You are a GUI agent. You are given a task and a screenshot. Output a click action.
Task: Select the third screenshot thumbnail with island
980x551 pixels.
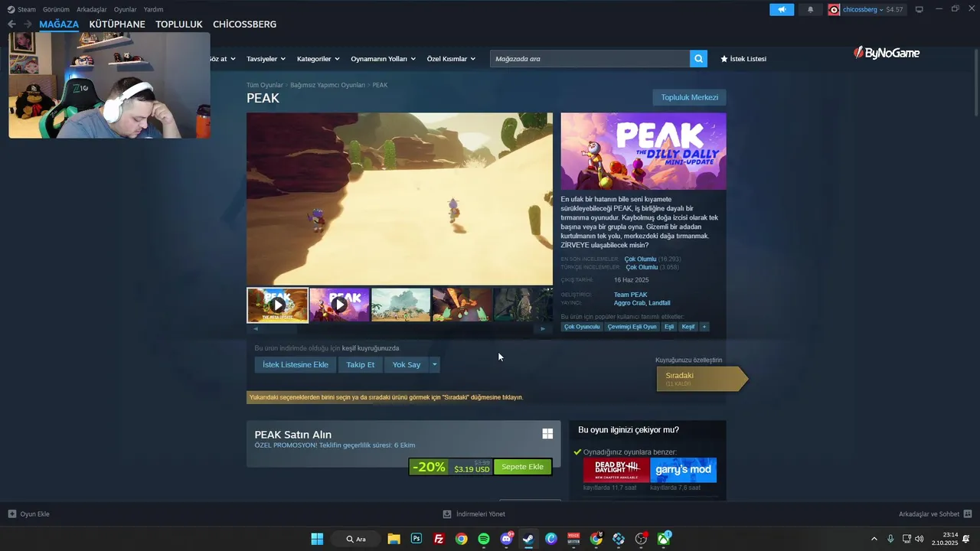[401, 305]
